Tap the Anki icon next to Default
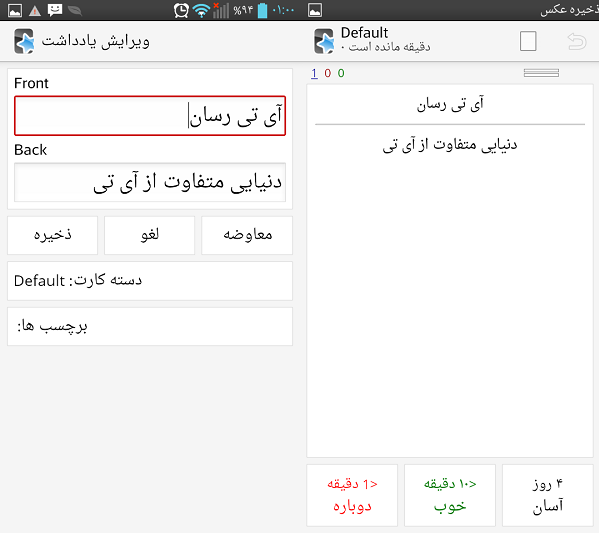The height and width of the screenshot is (533, 600). click(x=324, y=41)
